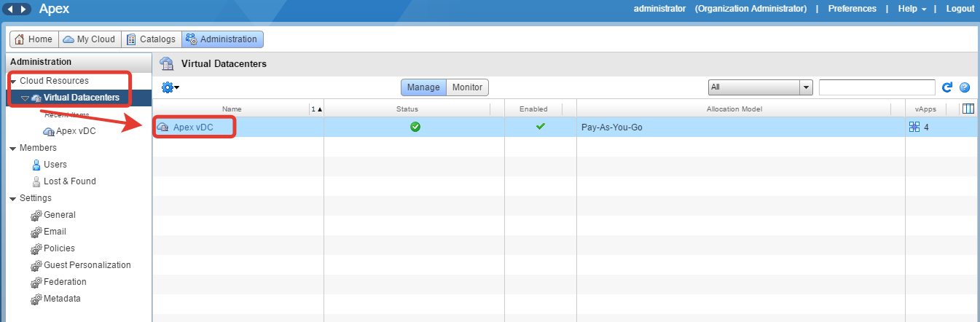The height and width of the screenshot is (322, 980).
Task: Select Users in the Members tree
Action: point(55,165)
